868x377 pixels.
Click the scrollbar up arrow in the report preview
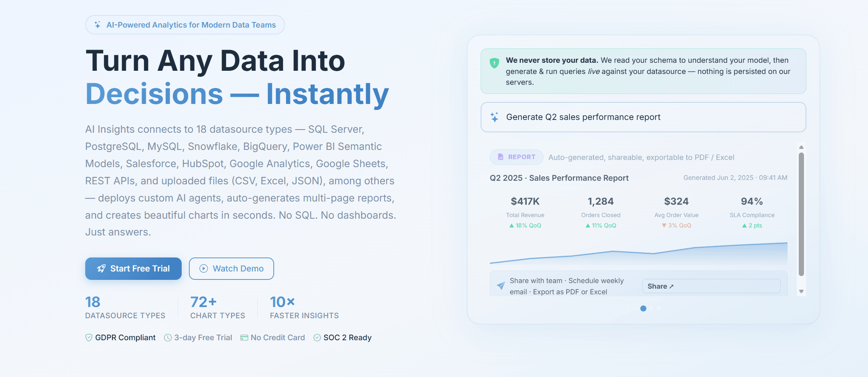pos(801,147)
